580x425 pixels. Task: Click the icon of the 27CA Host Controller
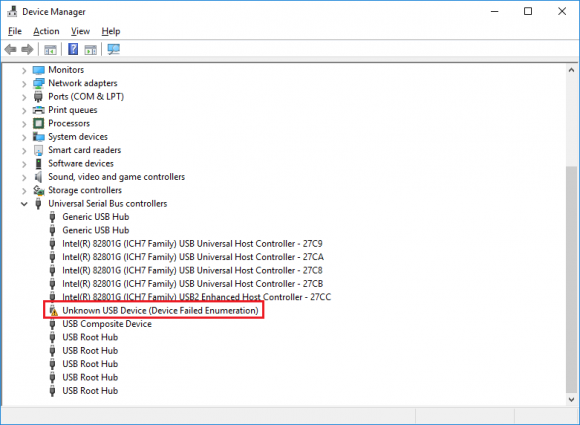coord(53,257)
